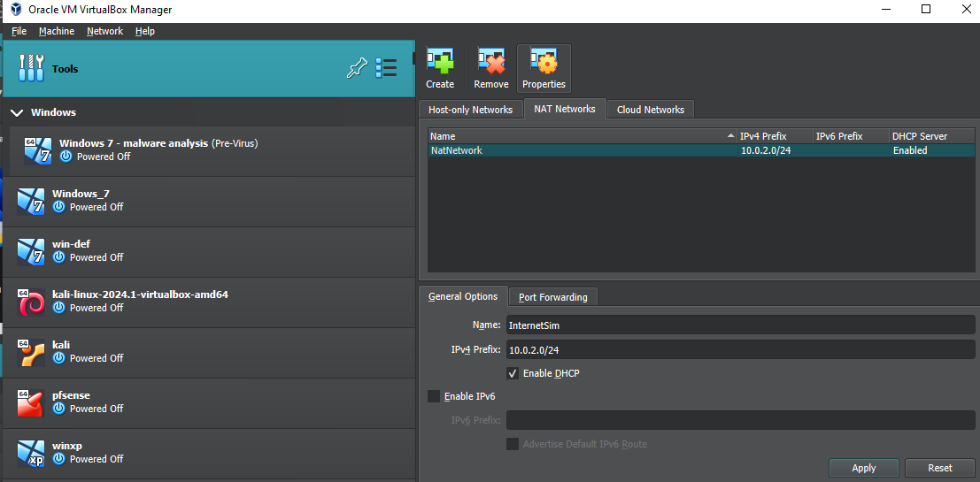Image resolution: width=980 pixels, height=482 pixels.
Task: Click power icon of kali-linux-2024.1 VM
Action: [x=59, y=308]
